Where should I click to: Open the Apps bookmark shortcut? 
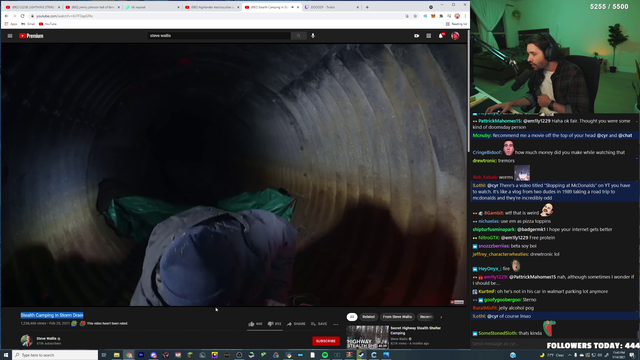[x=11, y=24]
